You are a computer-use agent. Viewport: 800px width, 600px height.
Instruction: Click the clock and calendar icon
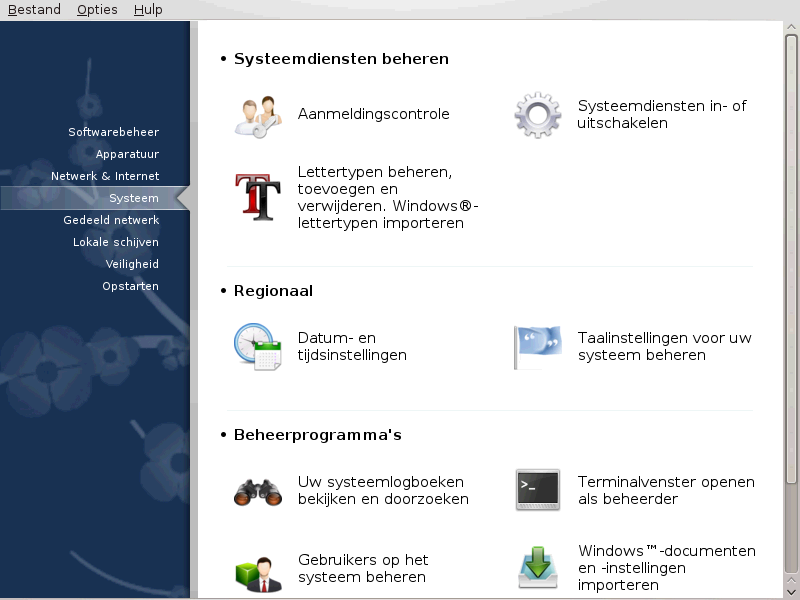click(x=258, y=346)
